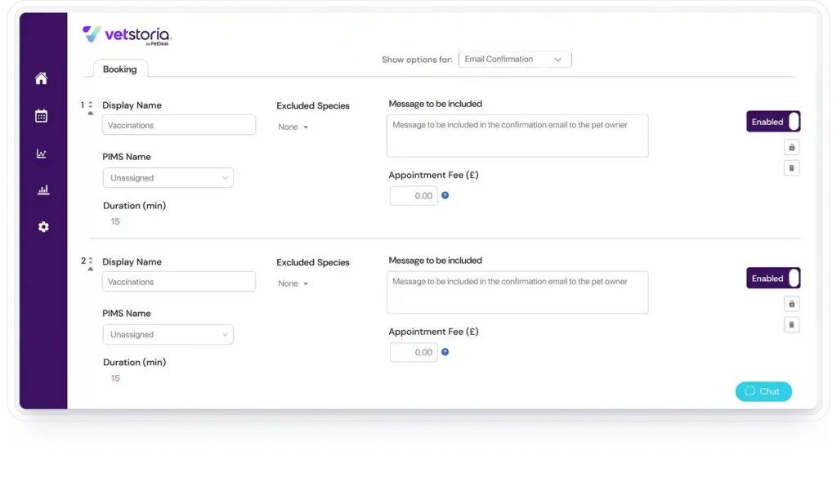Image resolution: width=837 pixels, height=504 pixels.
Task: Click the Appointment Fee field for appointment 1
Action: coord(414,196)
